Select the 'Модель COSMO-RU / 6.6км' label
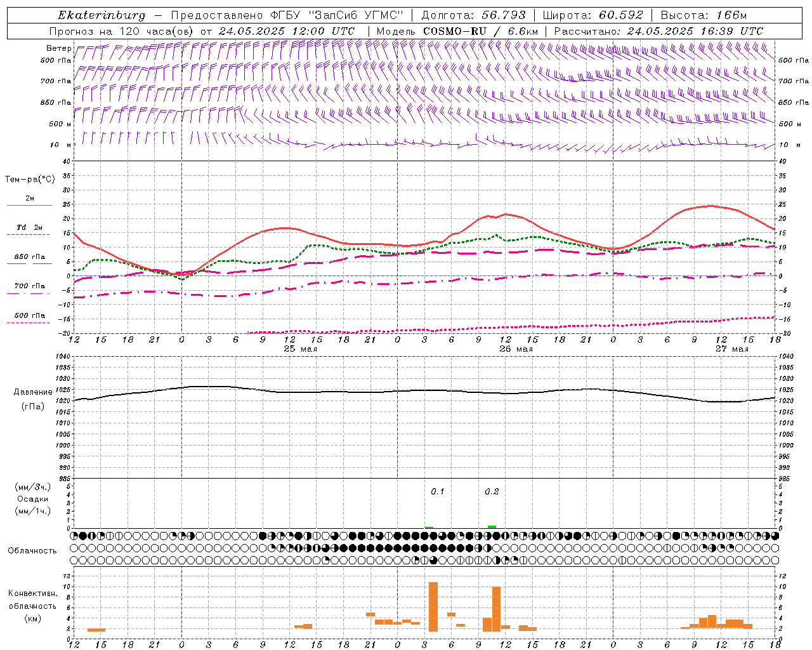Viewport: 812px width, 650px height. pos(457,30)
